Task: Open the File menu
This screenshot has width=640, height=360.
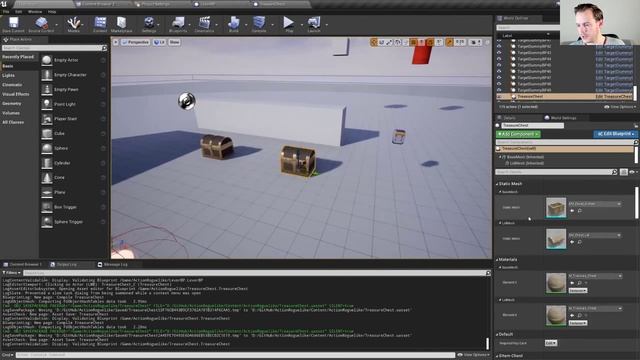Action: pyautogui.click(x=6, y=11)
